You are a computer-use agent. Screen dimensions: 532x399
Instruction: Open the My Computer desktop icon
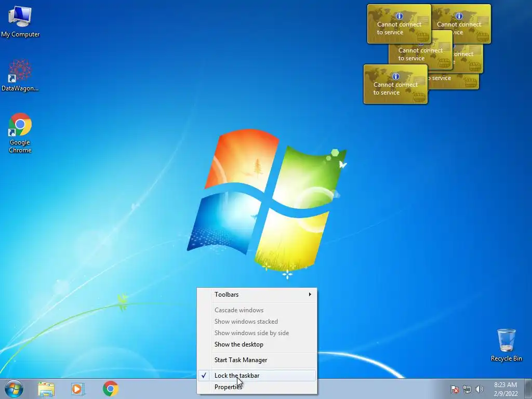[20, 22]
